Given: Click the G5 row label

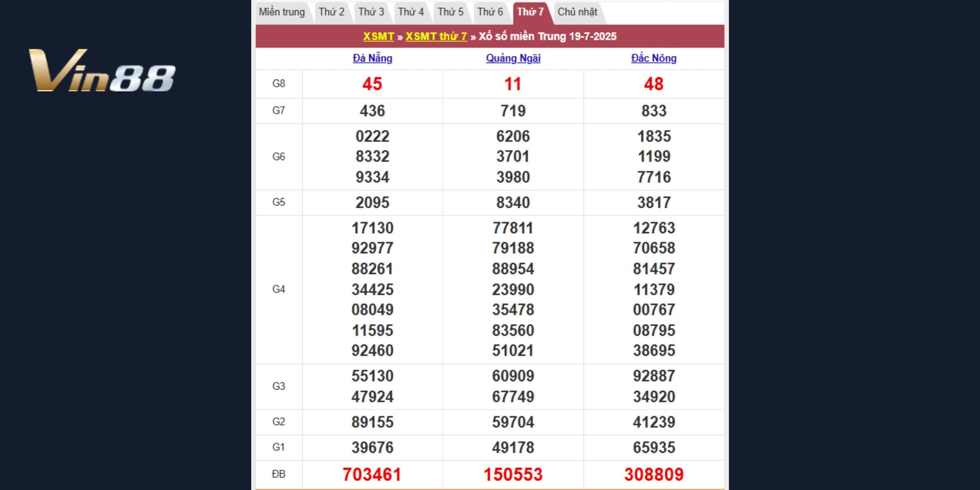Looking at the screenshot, I should [279, 202].
